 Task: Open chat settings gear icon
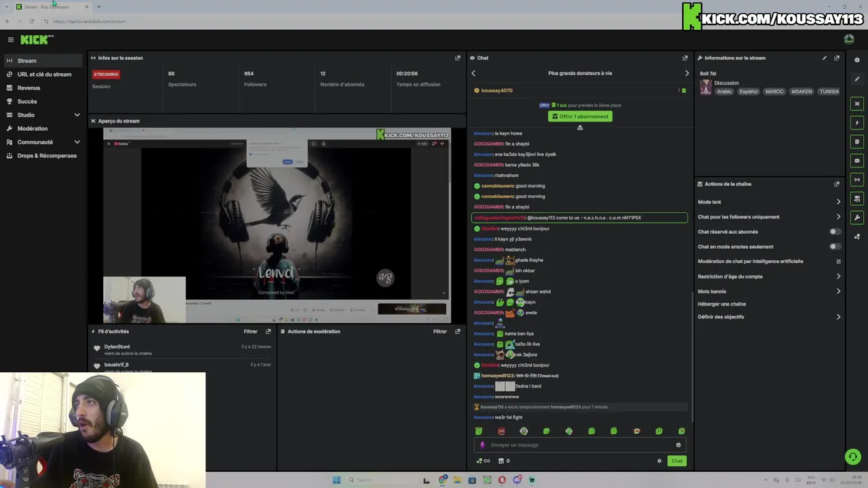click(x=659, y=462)
